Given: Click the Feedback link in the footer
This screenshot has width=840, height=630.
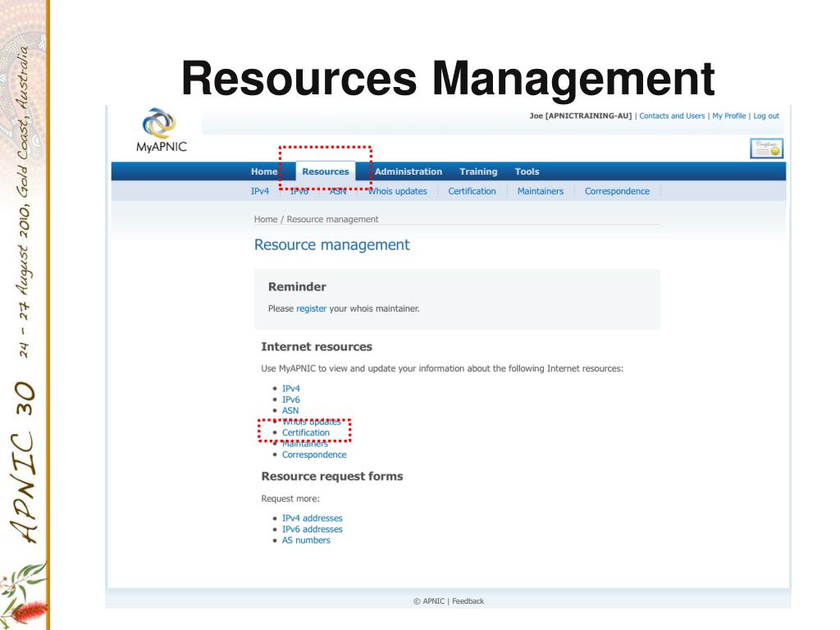Looking at the screenshot, I should coord(468,601).
